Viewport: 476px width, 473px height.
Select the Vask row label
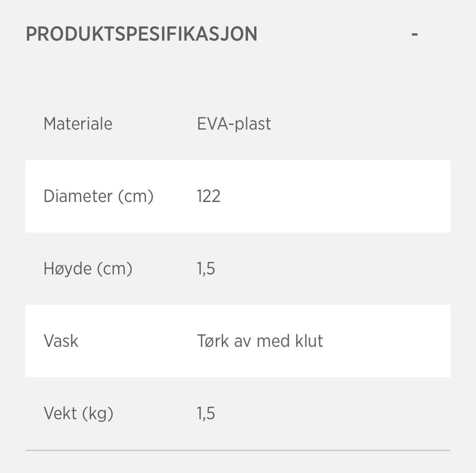(61, 341)
